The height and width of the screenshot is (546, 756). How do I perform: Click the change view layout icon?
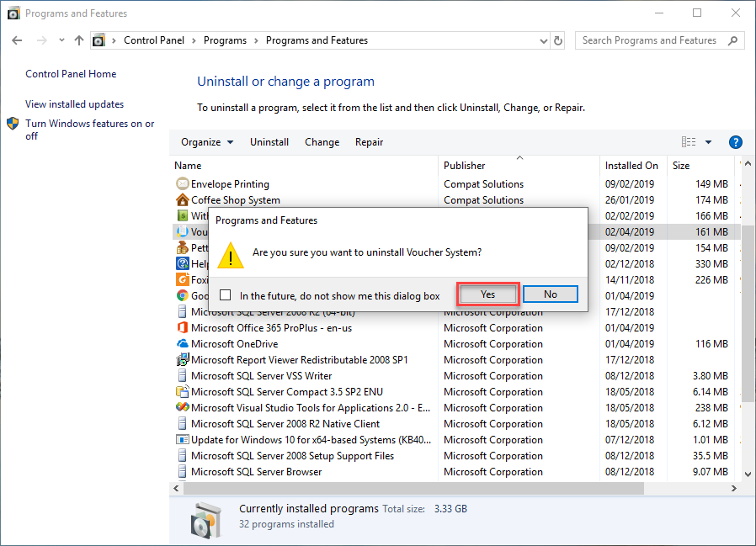pos(689,141)
